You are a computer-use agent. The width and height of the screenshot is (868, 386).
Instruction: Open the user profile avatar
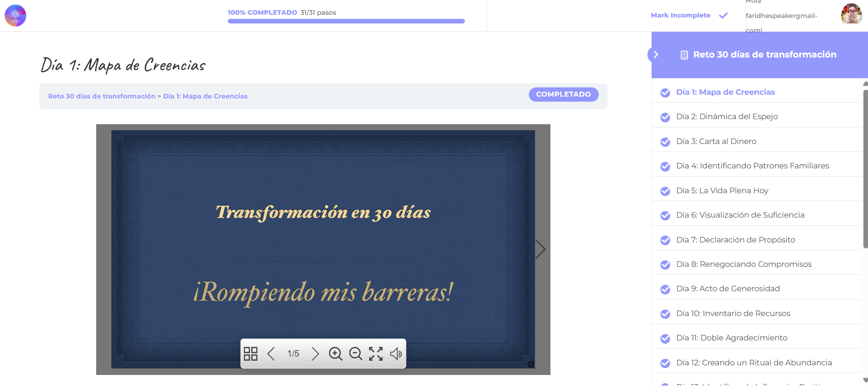(x=851, y=14)
